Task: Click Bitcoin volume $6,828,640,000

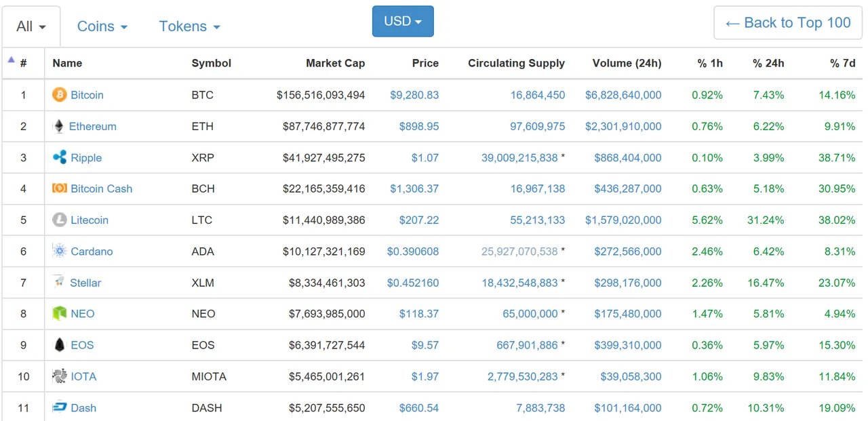Action: click(x=623, y=95)
